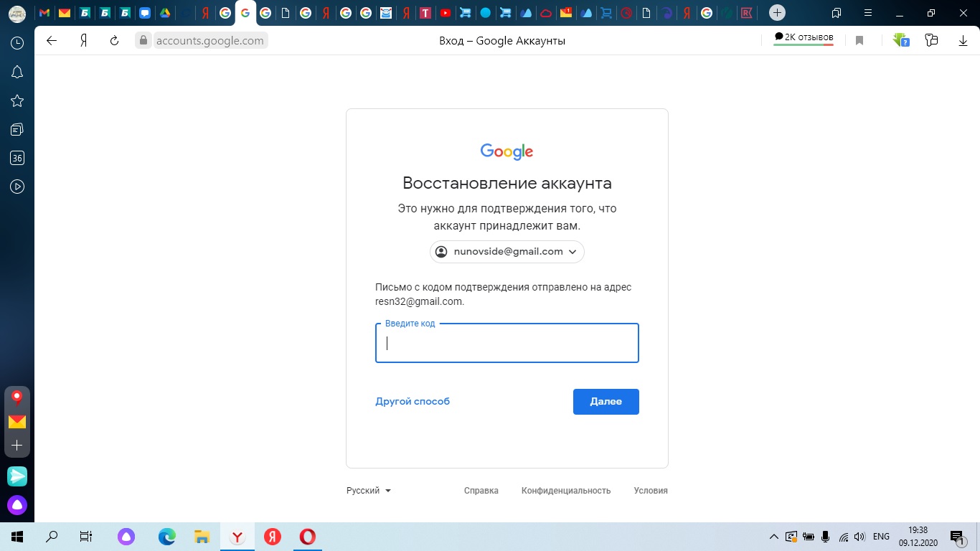The width and height of the screenshot is (980, 551).
Task: Open the history clock icon in the sidebar
Action: pyautogui.click(x=17, y=43)
